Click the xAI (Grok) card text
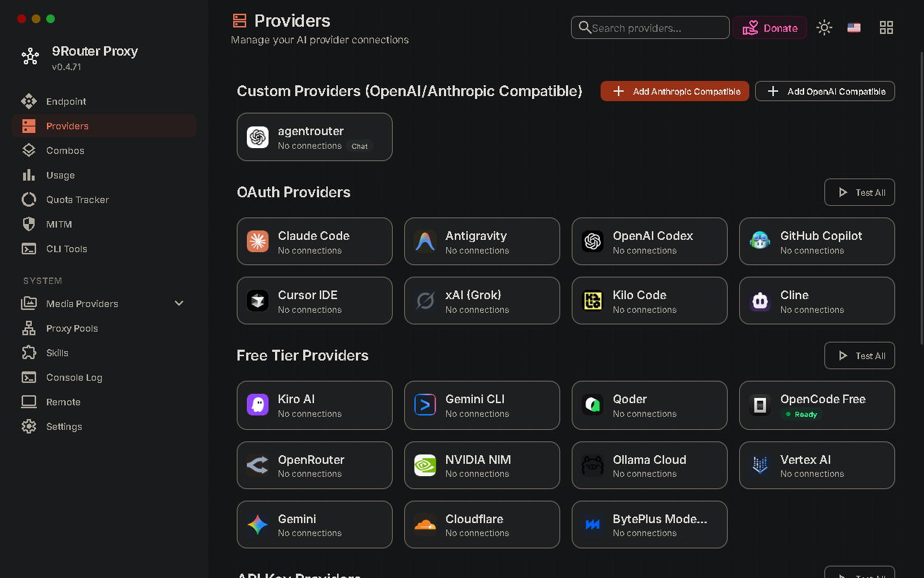Viewport: 924px width, 578px height. click(x=474, y=295)
